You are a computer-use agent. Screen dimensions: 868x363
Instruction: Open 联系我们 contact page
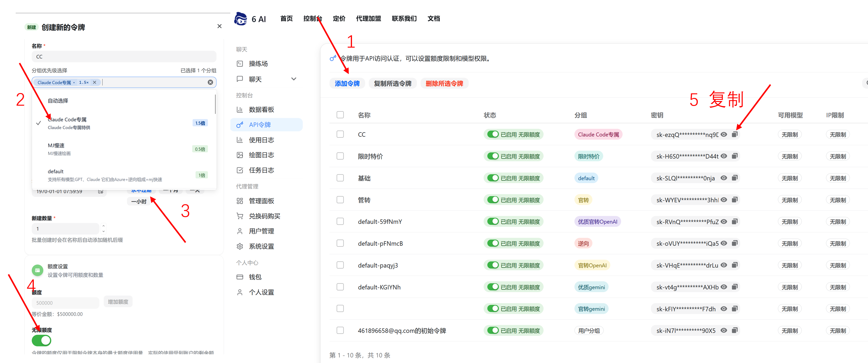[x=404, y=18]
